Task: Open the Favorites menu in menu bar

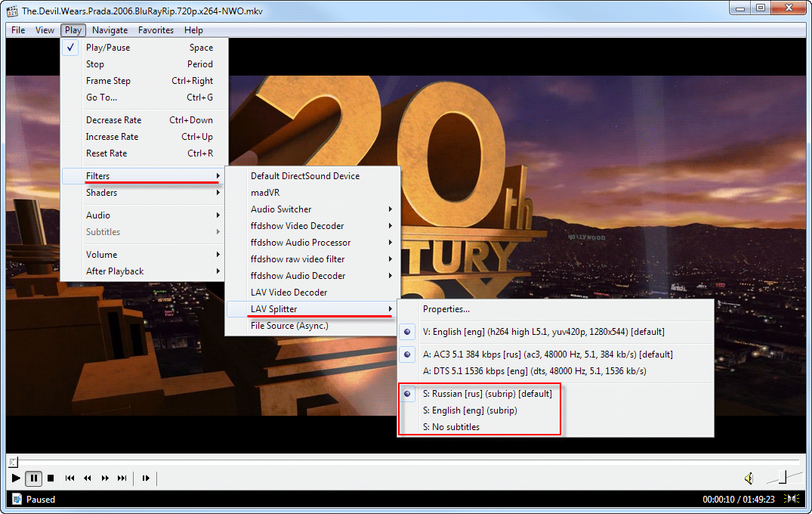Action: point(156,30)
